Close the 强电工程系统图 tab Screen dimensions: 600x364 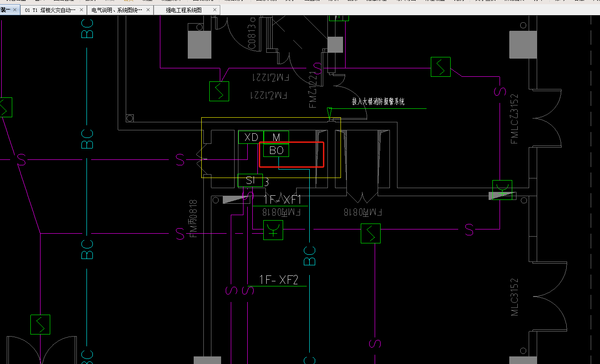[x=215, y=10]
